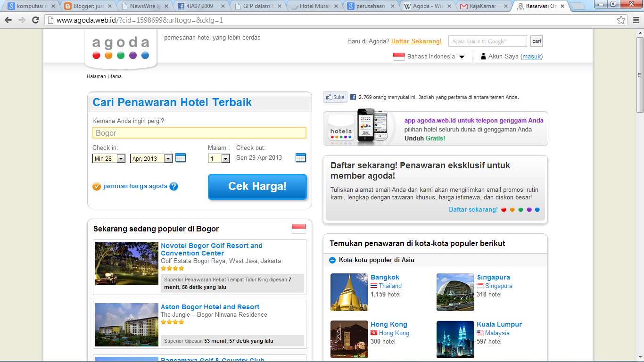Viewport: 644px width, 362px height.
Task: Click the agoda logo
Action: pos(121,49)
